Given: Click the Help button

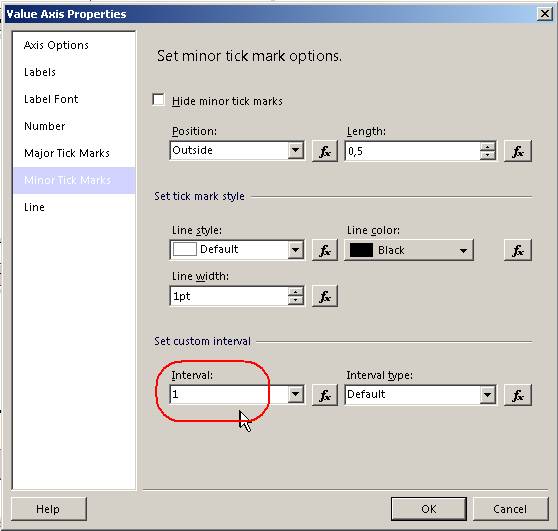Looking at the screenshot, I should (49, 509).
